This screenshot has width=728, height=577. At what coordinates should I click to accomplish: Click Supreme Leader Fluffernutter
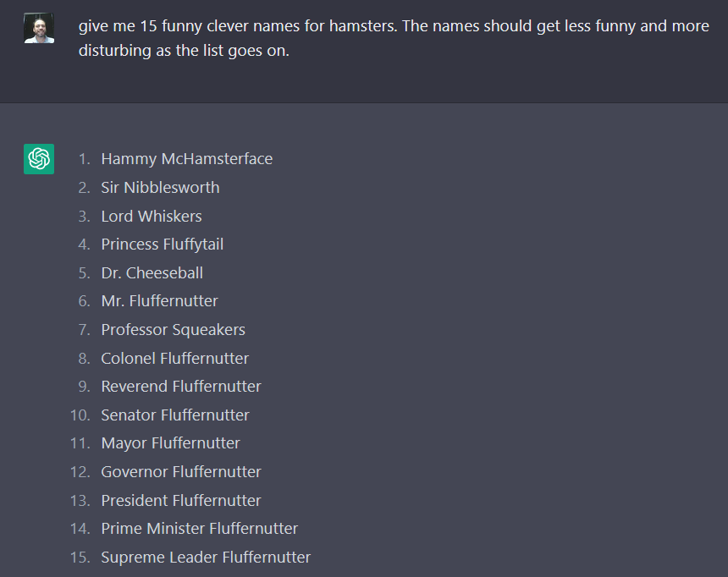206,558
